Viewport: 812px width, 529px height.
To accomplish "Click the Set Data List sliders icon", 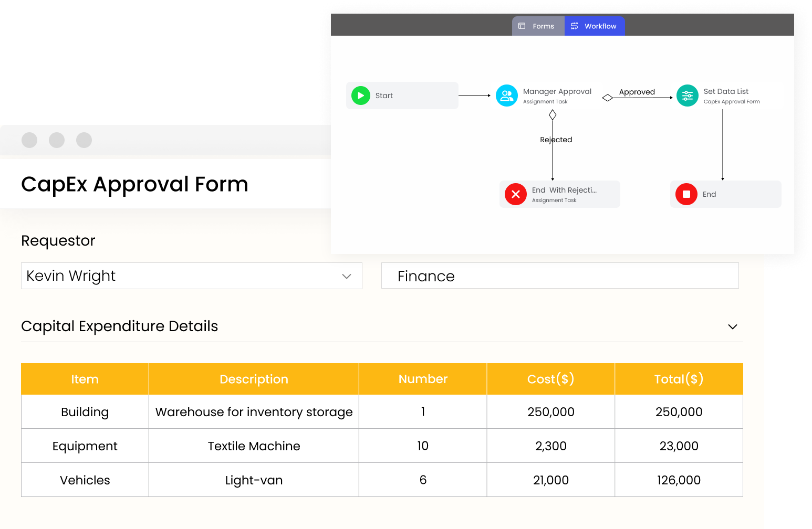I will 687,96.
